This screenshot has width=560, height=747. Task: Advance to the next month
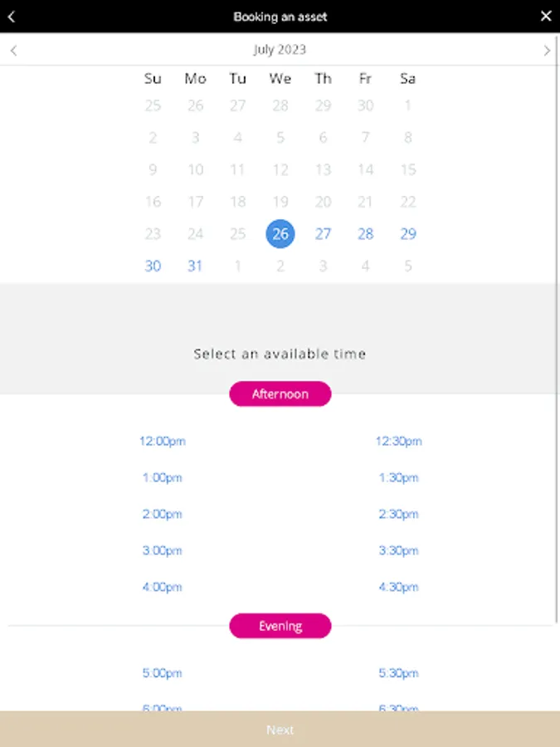(547, 51)
